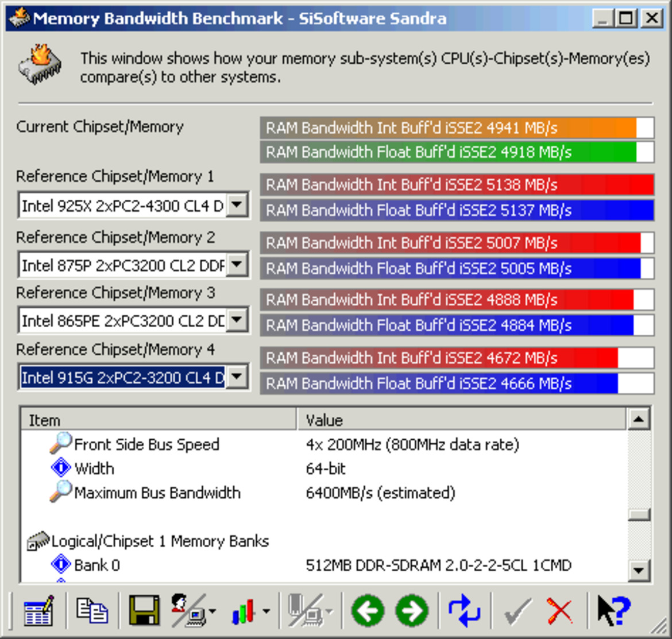The image size is (672, 639).
Task: Click the Current Chipset/Memory label
Action: (x=100, y=127)
